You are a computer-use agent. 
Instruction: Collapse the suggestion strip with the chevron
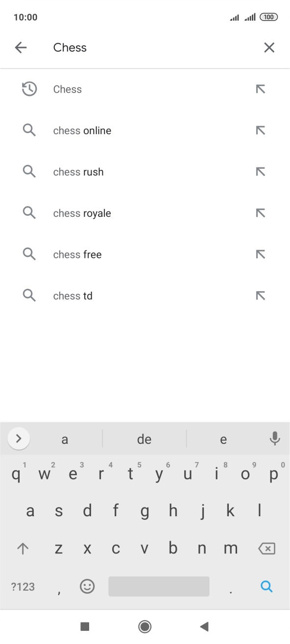pos(19,438)
